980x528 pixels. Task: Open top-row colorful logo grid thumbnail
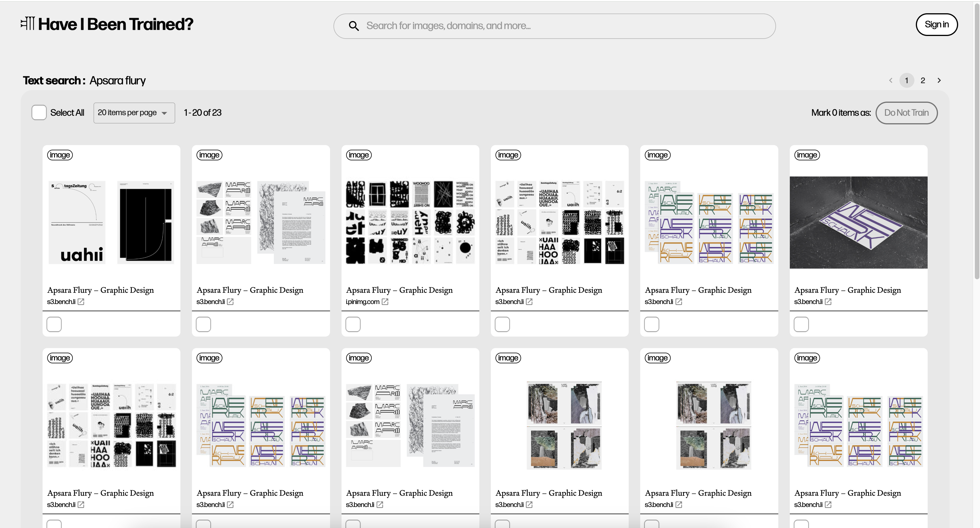[x=709, y=222]
